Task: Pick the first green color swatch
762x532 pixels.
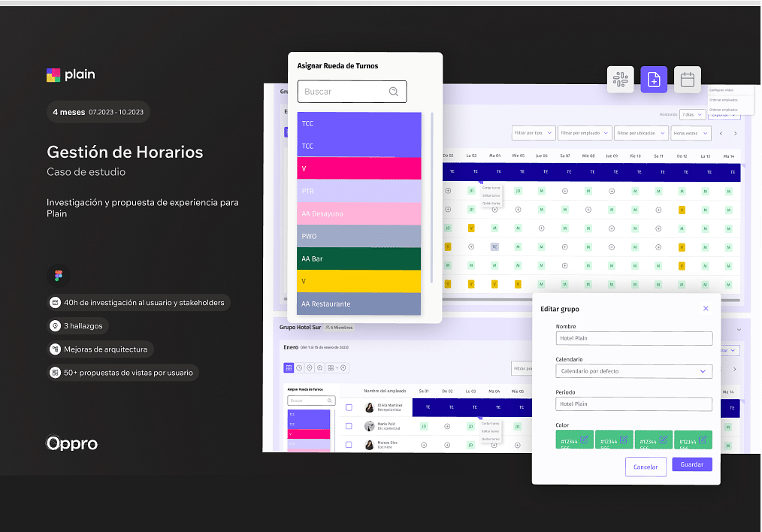Action: (575, 441)
